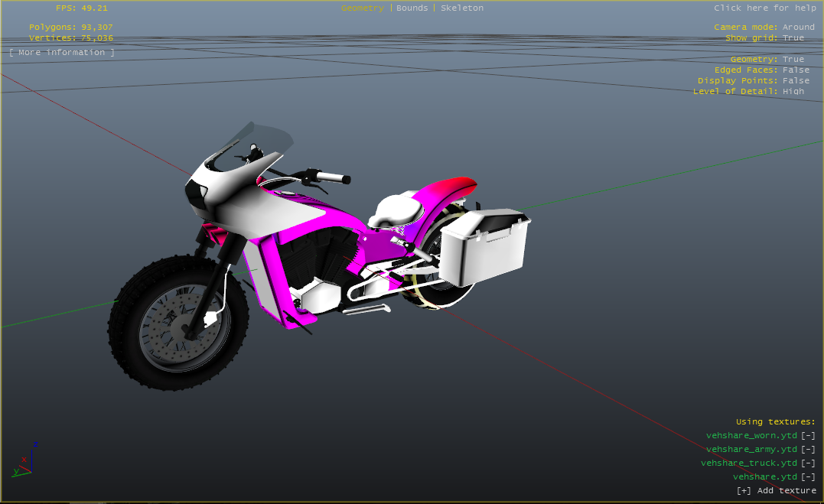Remove vehshare_truck.ytd using its [-] icon
The image size is (824, 504).
click(808, 463)
